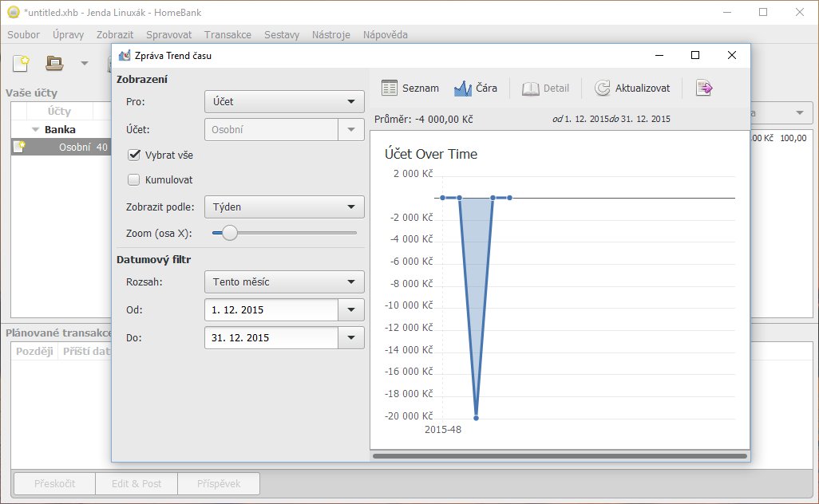Click the -20 000 Kč data point on chart

pyautogui.click(x=476, y=417)
